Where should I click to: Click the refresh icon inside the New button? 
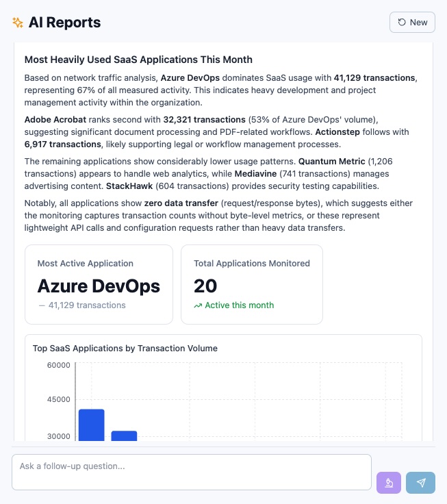pos(402,22)
